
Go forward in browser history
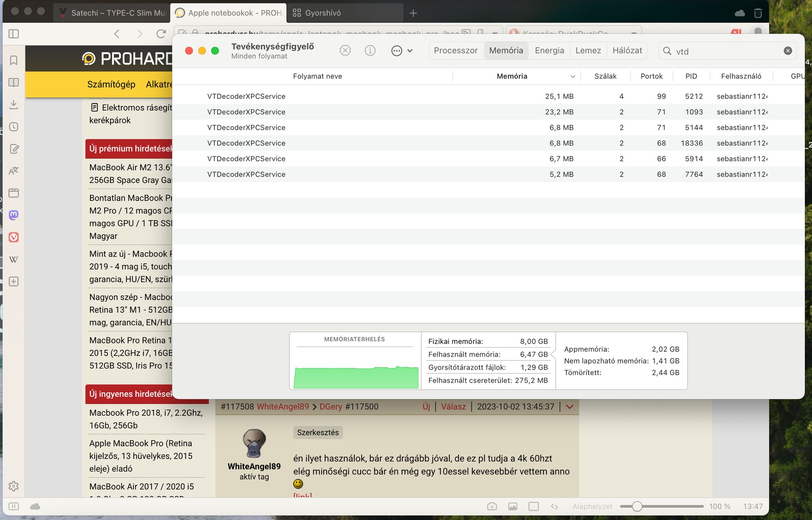(x=139, y=34)
